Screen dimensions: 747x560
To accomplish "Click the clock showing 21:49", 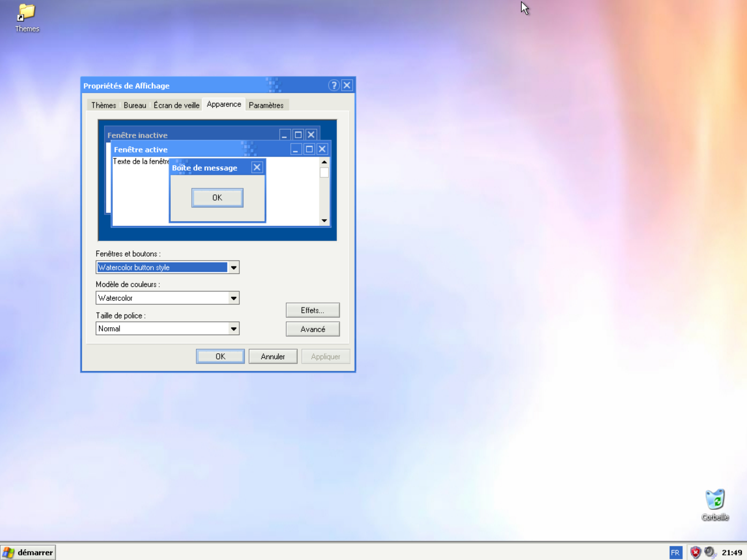I will (732, 552).
